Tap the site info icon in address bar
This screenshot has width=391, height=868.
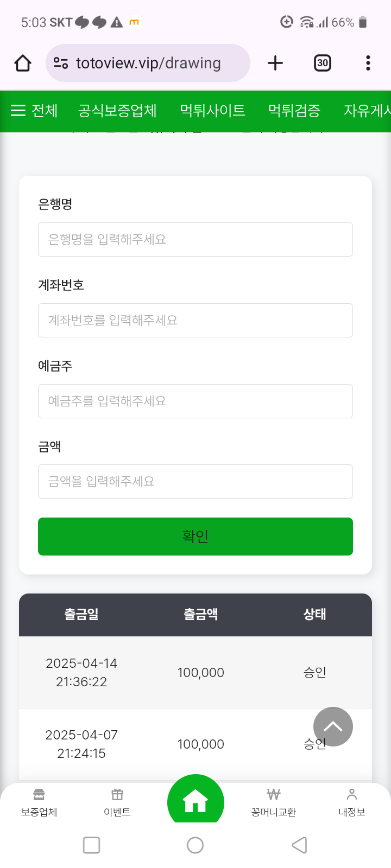coord(61,63)
